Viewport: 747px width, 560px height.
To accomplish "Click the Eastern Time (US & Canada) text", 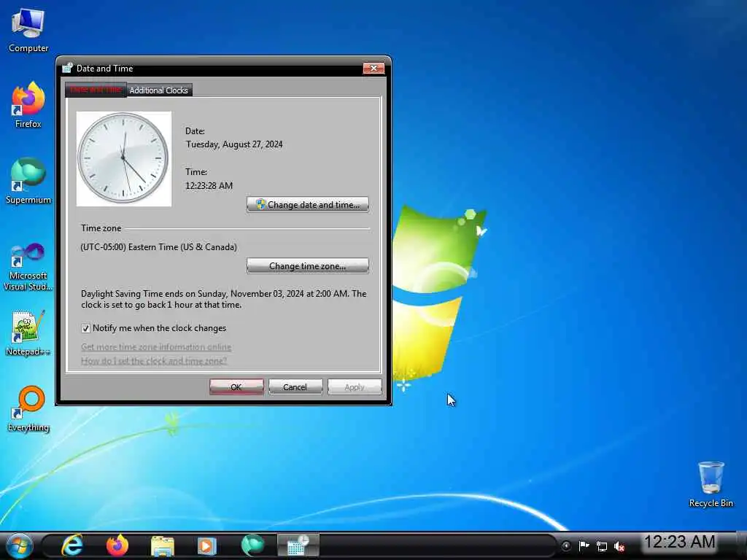I will coord(158,246).
